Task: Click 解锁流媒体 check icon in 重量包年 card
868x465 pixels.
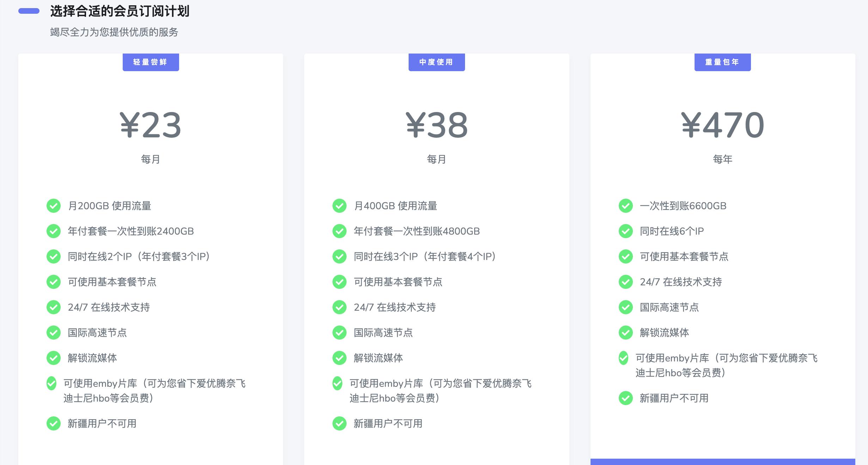Action: [x=626, y=333]
